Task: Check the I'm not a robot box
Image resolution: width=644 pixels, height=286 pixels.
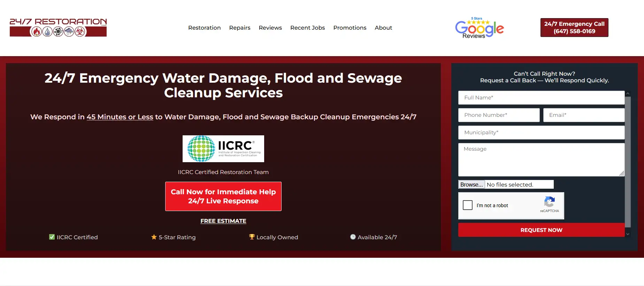Action: [x=468, y=205]
